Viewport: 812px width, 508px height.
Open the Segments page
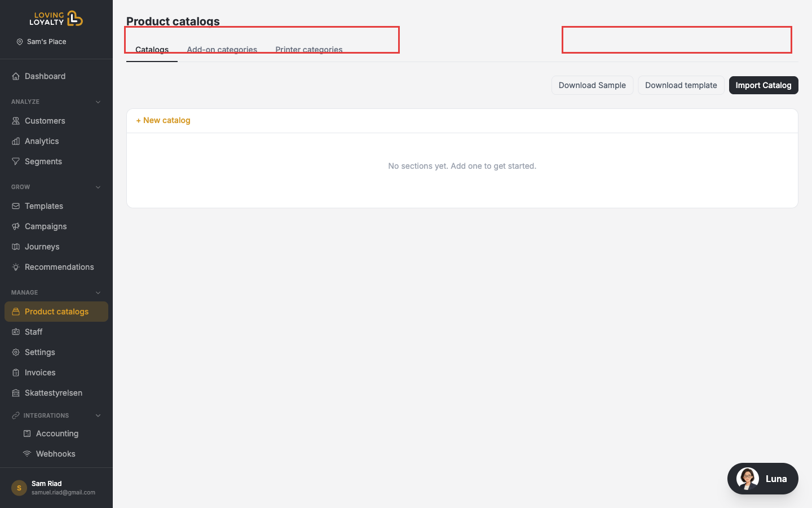coord(56,161)
